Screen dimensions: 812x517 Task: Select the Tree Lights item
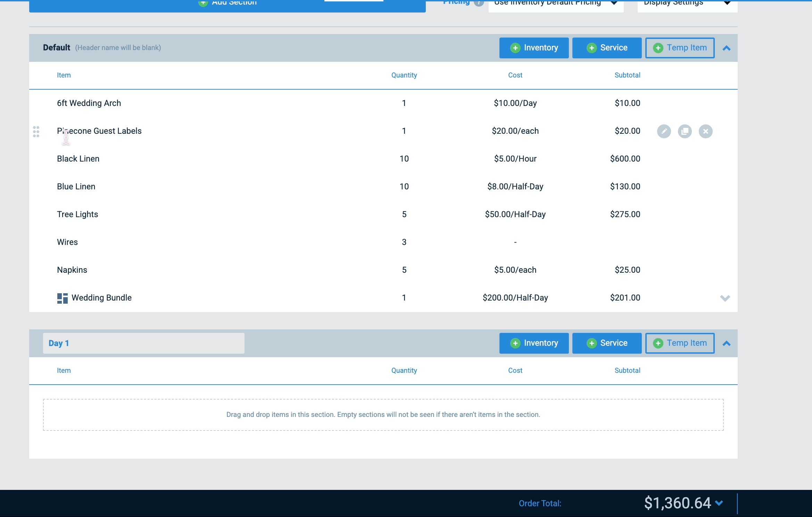point(77,214)
